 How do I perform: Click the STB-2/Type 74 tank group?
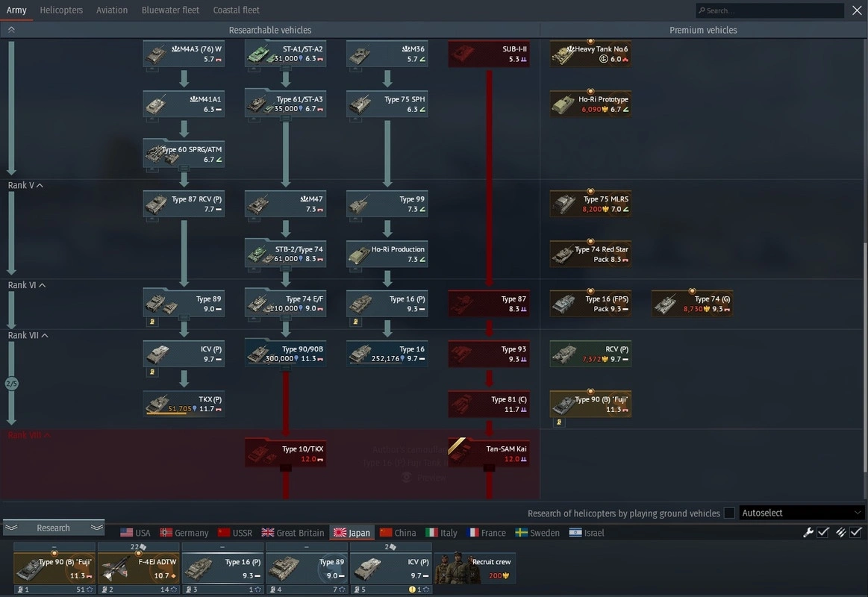coord(285,254)
